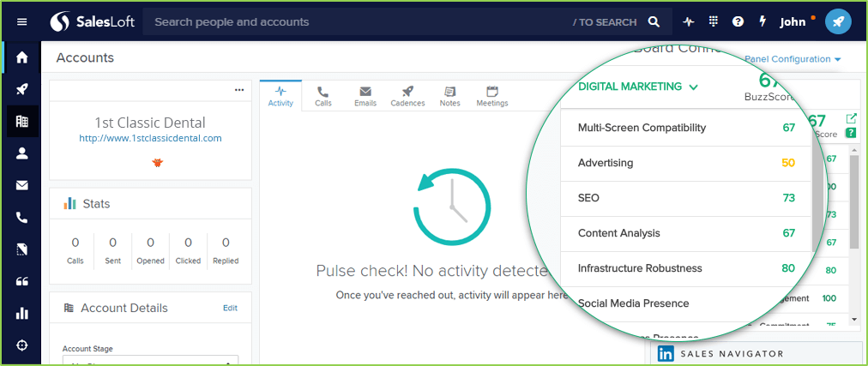Click the Calls stat count
Screen dimensions: 868x366
click(75, 243)
